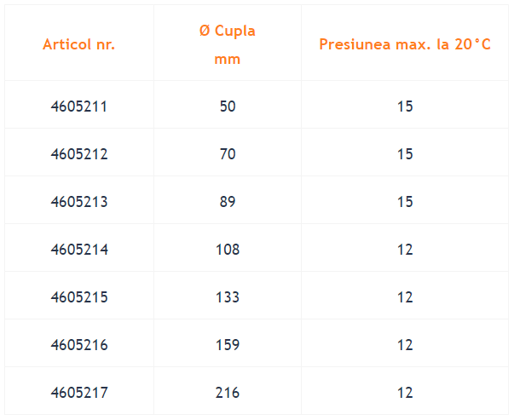Select the 'Ø Cupla mm' column header
Image resolution: width=514 pixels, height=420 pixels.
(228, 45)
